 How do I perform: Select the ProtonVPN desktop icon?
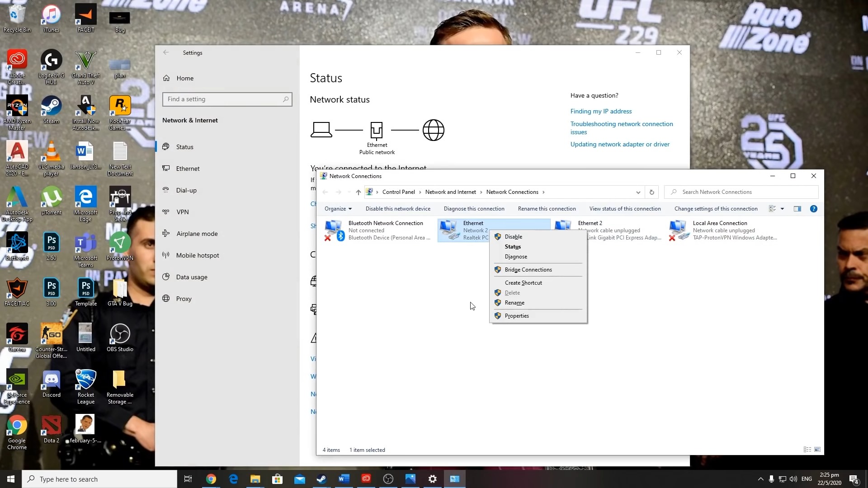(120, 247)
